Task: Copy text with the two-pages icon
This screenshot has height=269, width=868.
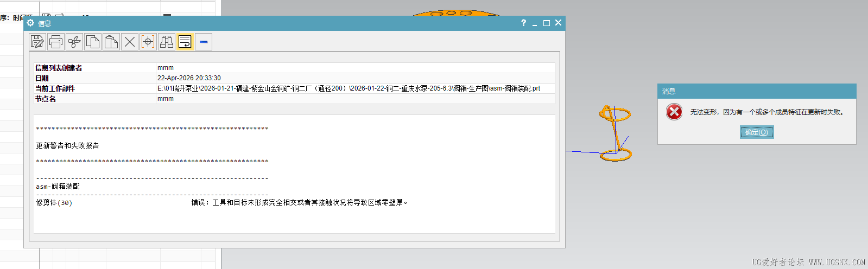Action: [93, 42]
